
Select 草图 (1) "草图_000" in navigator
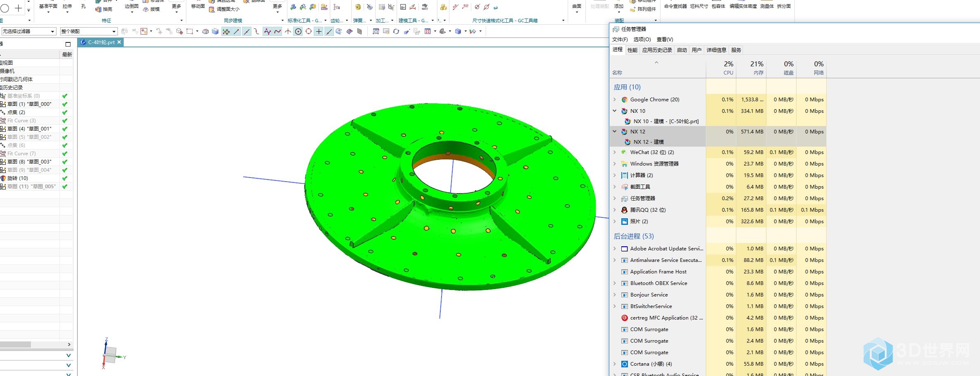click(29, 104)
